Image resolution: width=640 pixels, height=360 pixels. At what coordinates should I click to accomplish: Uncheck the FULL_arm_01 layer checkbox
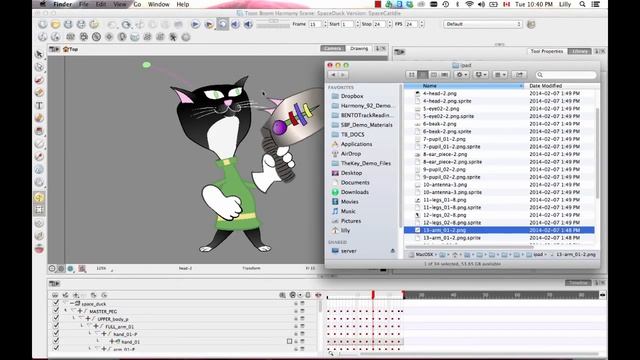[56, 326]
